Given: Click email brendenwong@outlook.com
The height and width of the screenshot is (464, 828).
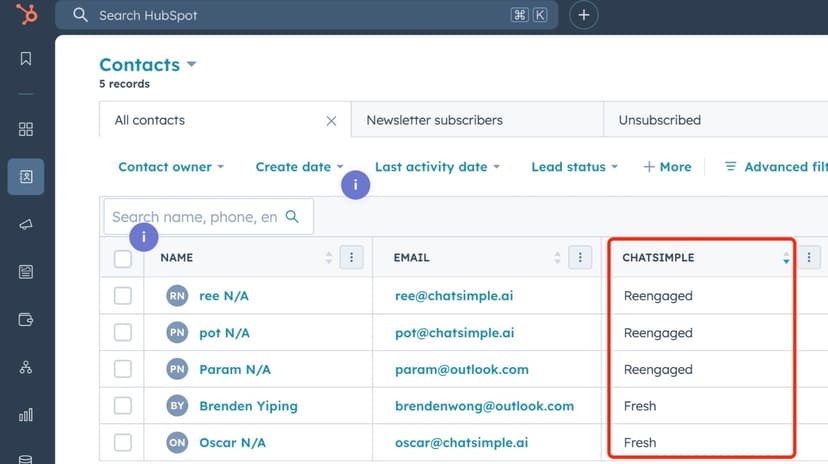Looking at the screenshot, I should [485, 405].
